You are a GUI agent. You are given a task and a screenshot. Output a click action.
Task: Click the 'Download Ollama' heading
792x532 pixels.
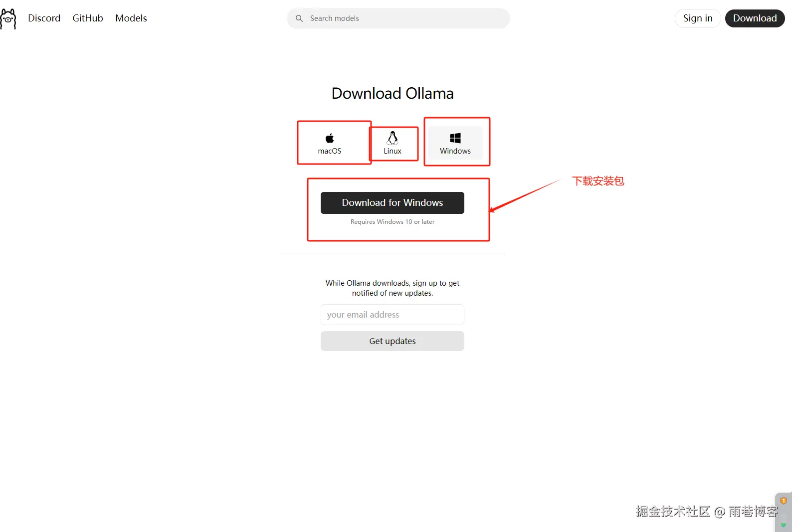[x=393, y=93]
